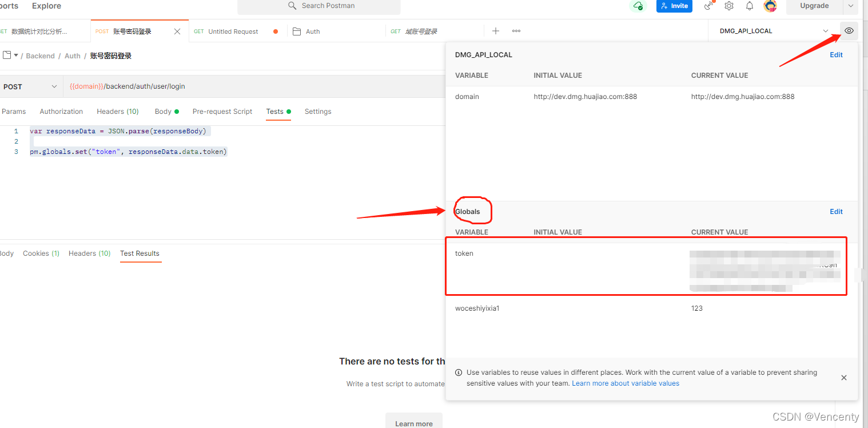The image size is (868, 428).
Task: Open the Explore page
Action: pos(46,6)
